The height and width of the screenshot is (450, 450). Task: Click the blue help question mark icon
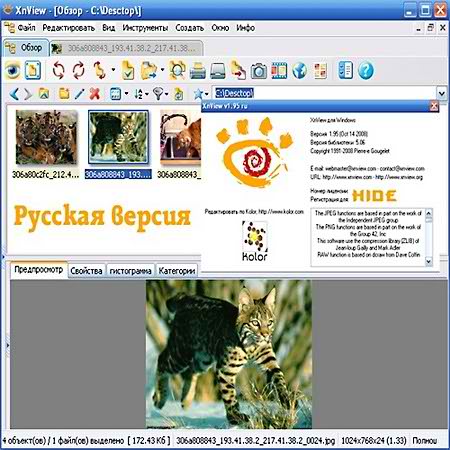pyautogui.click(x=366, y=71)
